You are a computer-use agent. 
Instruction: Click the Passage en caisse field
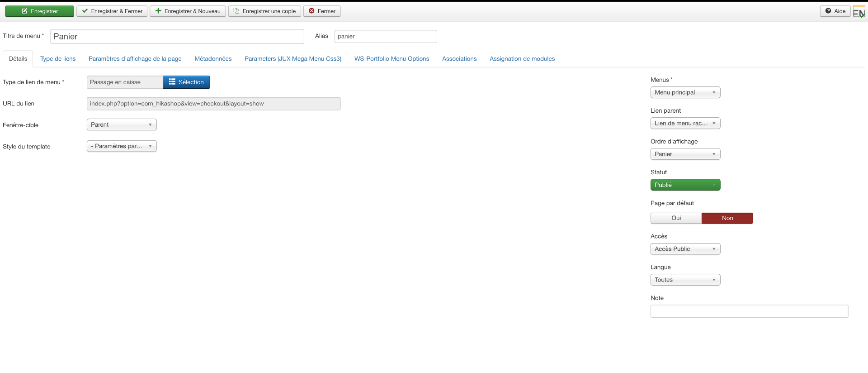125,82
